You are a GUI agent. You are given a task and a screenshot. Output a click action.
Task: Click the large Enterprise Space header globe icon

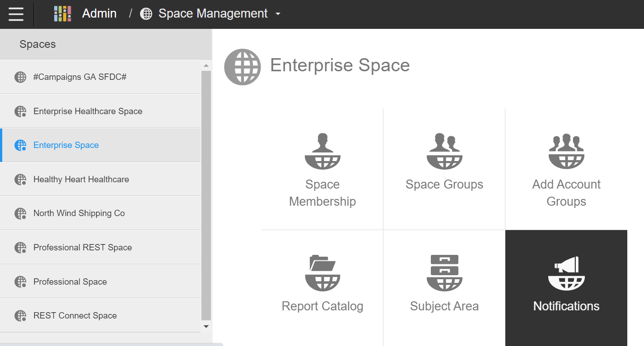(243, 67)
